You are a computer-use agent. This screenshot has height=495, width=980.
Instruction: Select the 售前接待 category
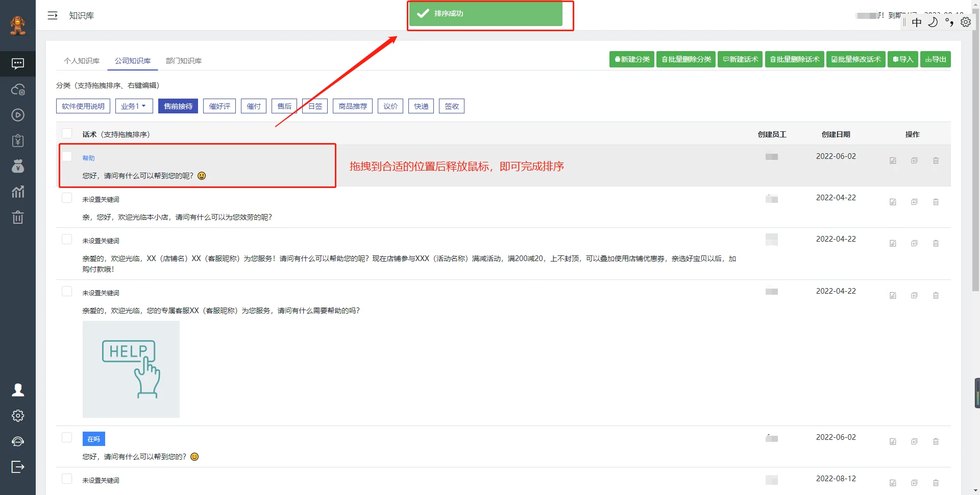coord(178,106)
